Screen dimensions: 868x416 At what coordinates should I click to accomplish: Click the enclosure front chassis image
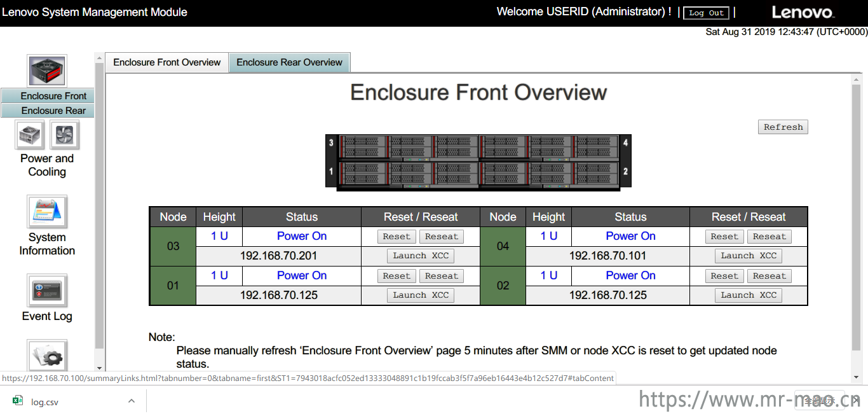click(478, 162)
